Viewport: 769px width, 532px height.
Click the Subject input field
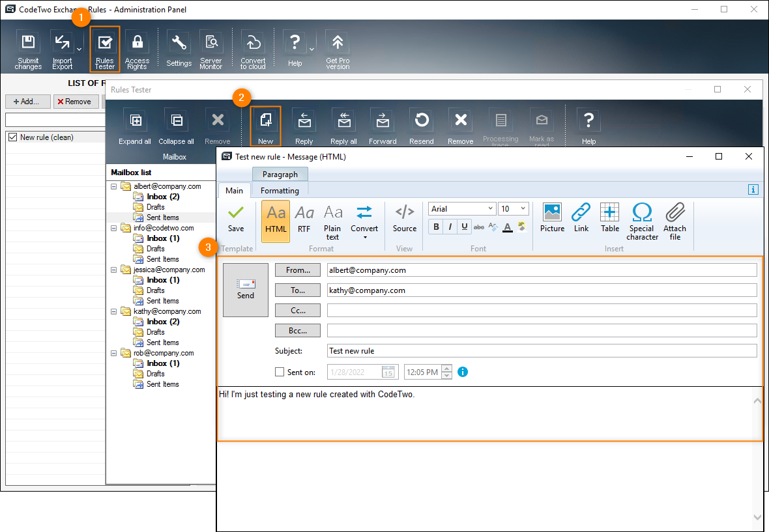coord(542,351)
